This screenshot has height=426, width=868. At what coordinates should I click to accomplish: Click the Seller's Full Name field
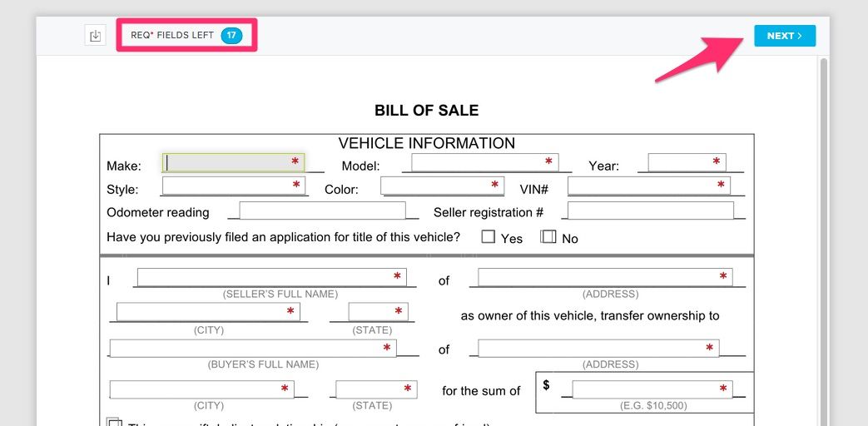coord(271,277)
